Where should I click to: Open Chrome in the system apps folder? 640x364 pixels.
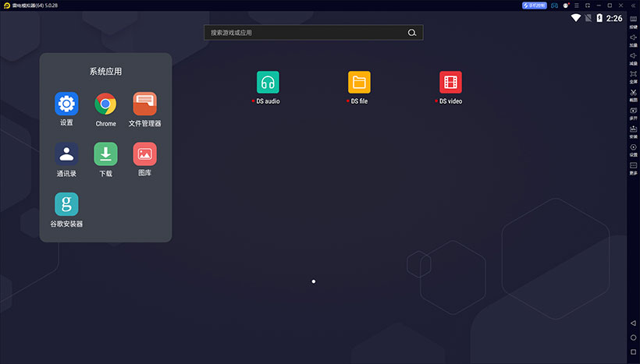click(x=105, y=104)
